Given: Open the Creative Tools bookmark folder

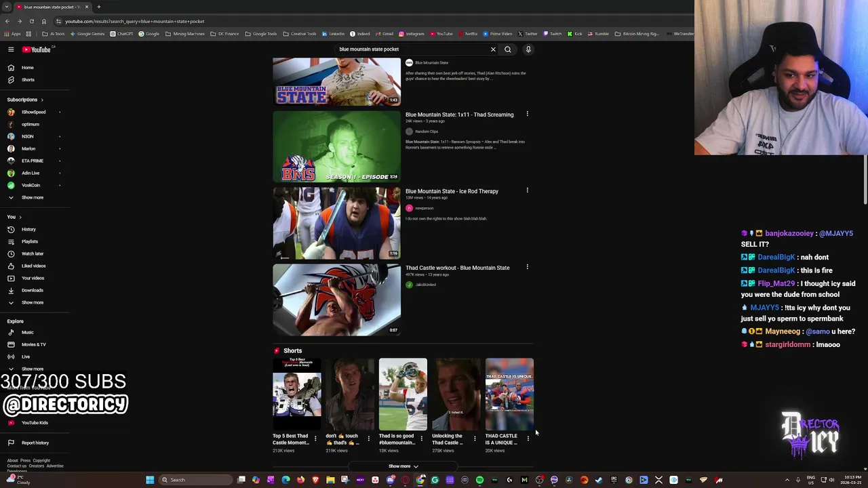Looking at the screenshot, I should pyautogui.click(x=300, y=34).
